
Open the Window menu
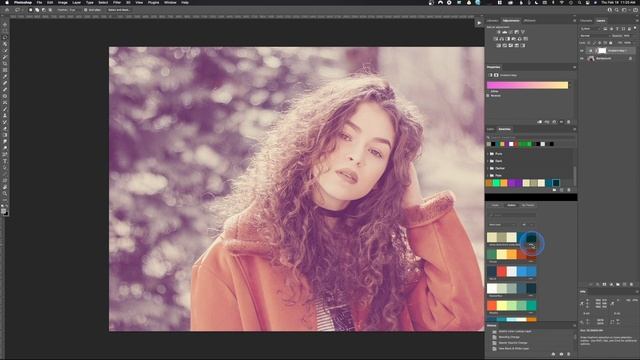[x=170, y=2]
